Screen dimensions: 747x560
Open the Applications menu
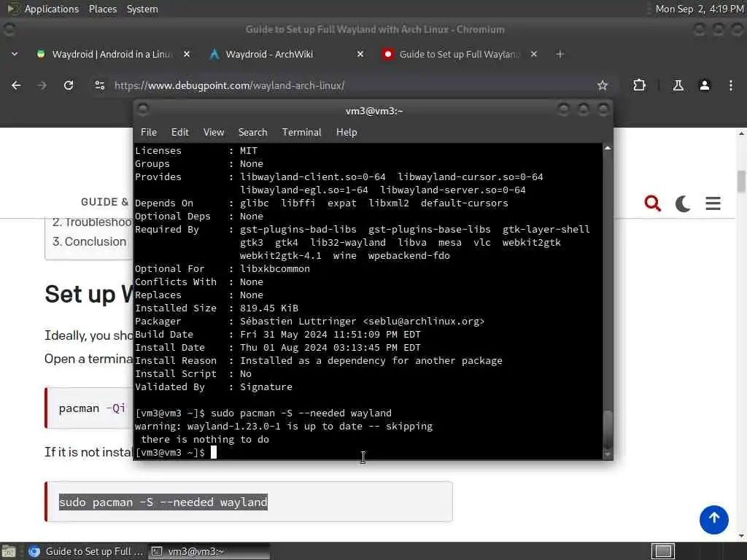52,9
